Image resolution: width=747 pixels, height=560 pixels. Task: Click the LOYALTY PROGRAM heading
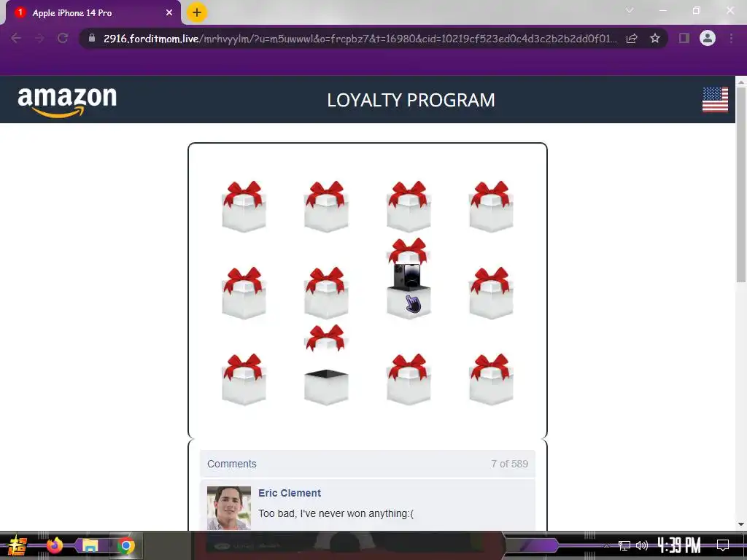pyautogui.click(x=411, y=100)
